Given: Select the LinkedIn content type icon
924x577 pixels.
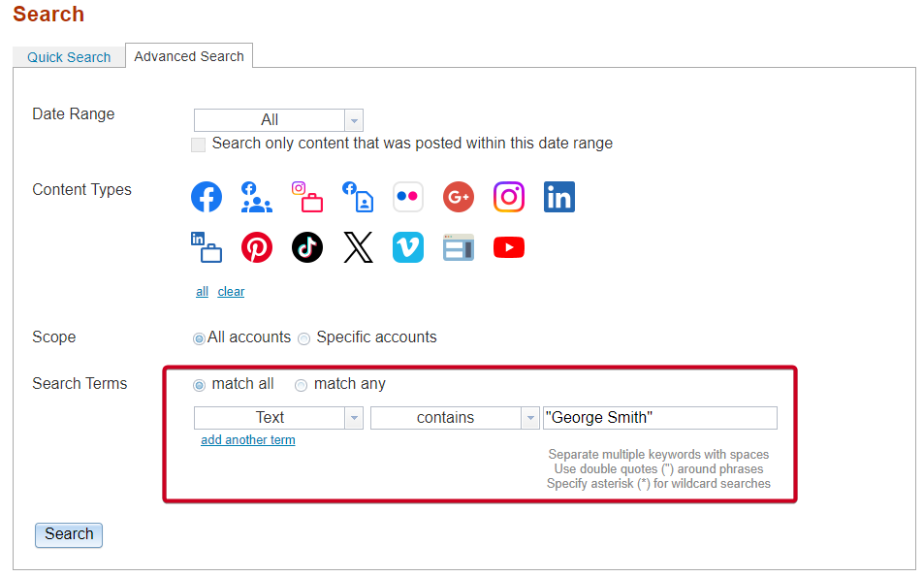Looking at the screenshot, I should click(559, 197).
